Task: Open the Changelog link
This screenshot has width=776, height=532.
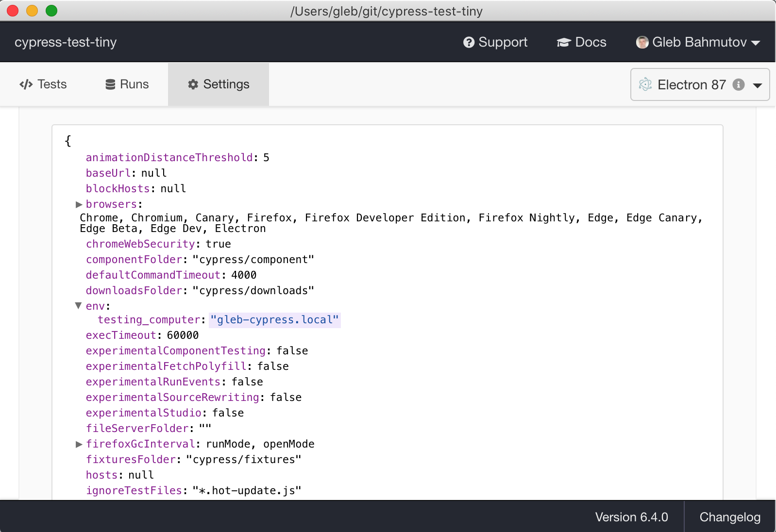Action: [x=730, y=517]
